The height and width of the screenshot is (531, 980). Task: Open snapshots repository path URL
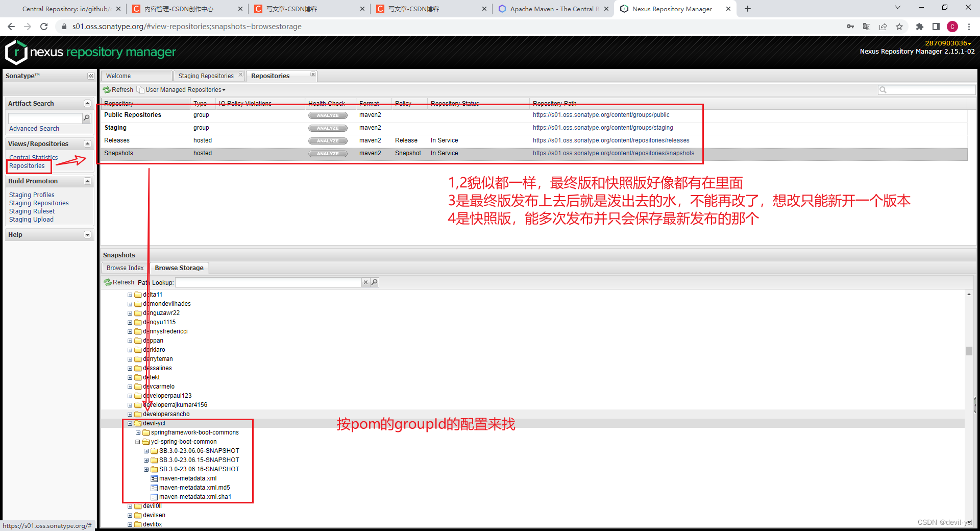(614, 153)
